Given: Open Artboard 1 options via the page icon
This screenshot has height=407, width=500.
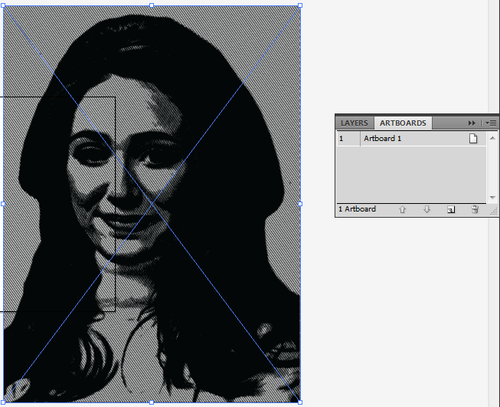Looking at the screenshot, I should [473, 138].
